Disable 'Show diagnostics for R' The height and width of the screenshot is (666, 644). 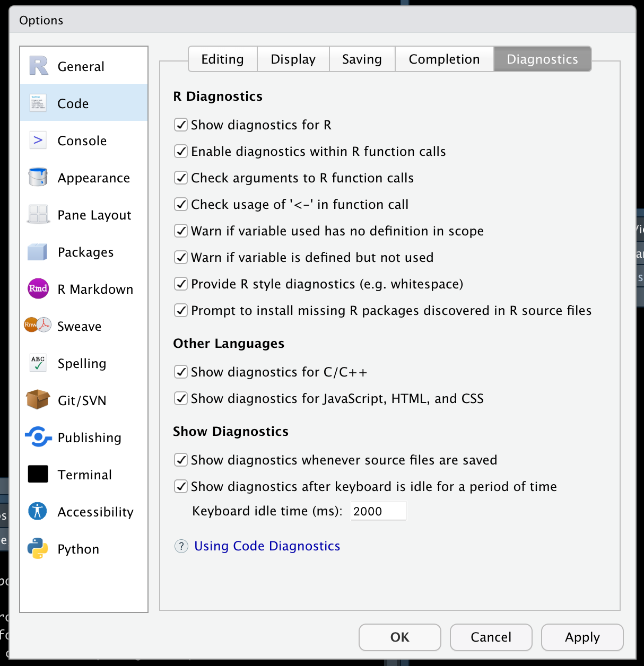181,125
